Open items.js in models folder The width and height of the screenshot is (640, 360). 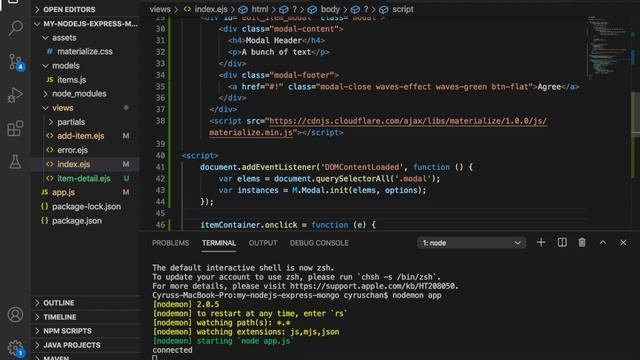click(86, 80)
